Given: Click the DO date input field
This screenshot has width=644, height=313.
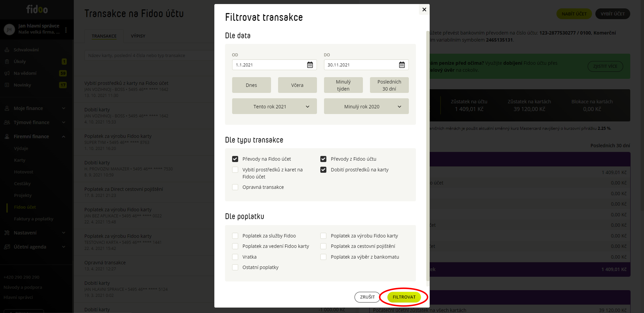Looking at the screenshot, I should 366,65.
